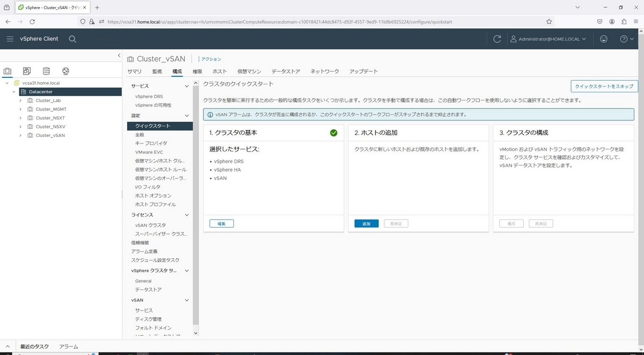Viewport: 644px width, 355px height.
Task: Switch to the サマリ tab
Action: [x=135, y=71]
